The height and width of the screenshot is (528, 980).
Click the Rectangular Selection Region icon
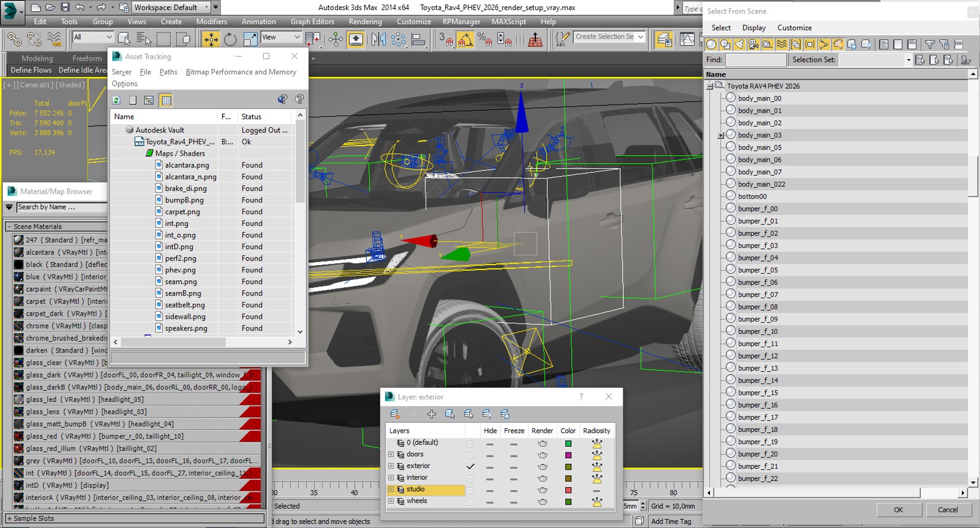[164, 39]
